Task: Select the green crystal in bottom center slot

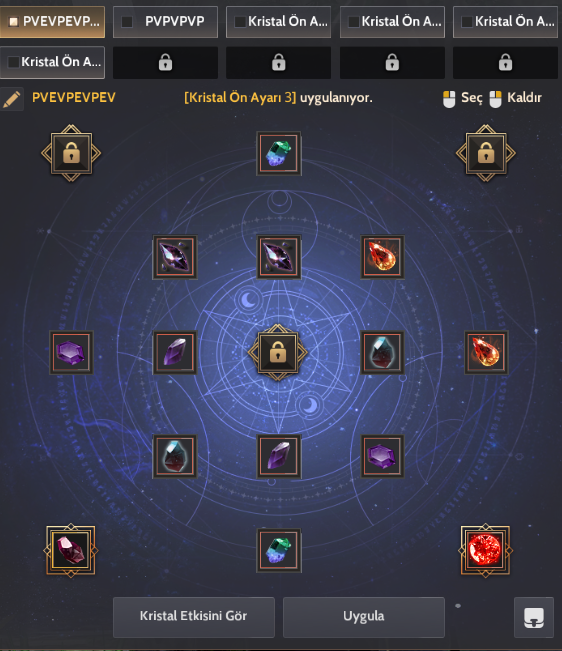Action: pos(279,551)
